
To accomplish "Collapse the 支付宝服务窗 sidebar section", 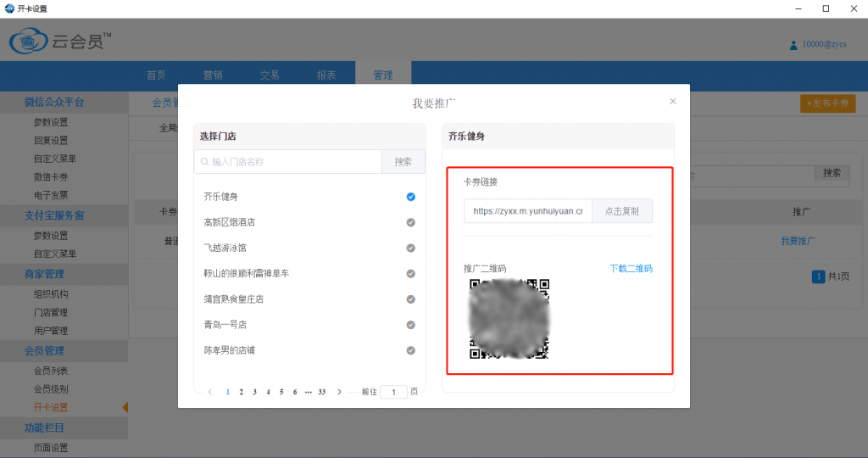I will [x=64, y=215].
